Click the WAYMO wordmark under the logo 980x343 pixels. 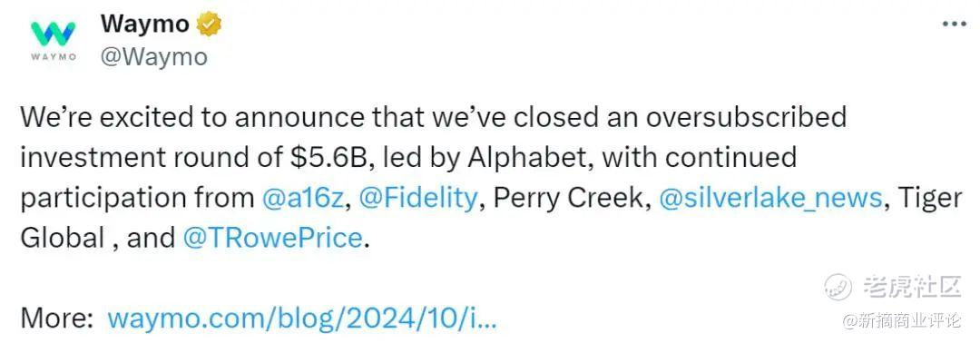[x=54, y=57]
